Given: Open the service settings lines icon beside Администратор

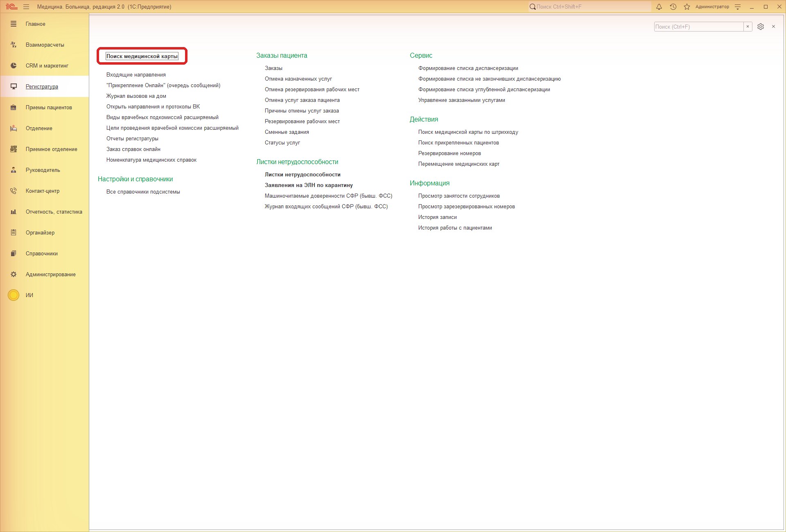Looking at the screenshot, I should coord(738,7).
